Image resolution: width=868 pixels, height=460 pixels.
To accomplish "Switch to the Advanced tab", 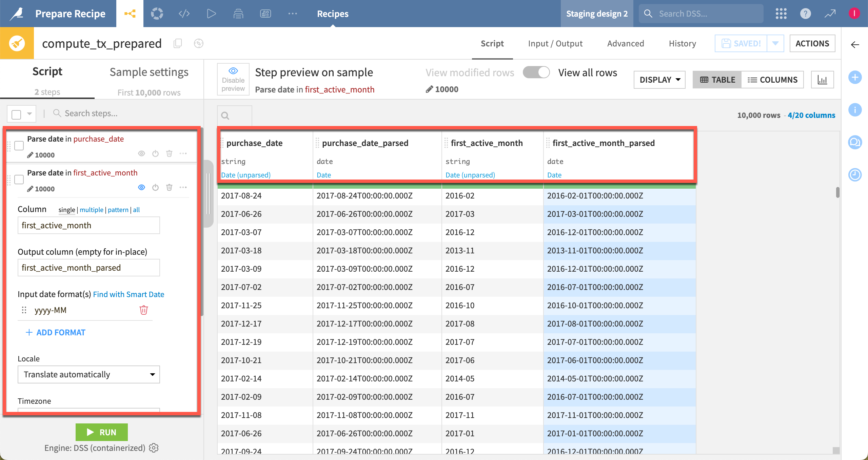I will tap(626, 43).
